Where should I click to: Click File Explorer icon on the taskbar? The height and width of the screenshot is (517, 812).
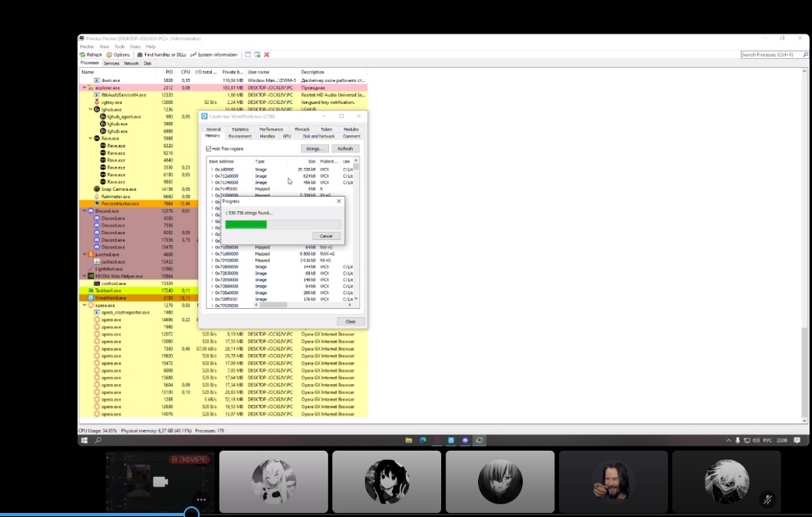pyautogui.click(x=409, y=440)
